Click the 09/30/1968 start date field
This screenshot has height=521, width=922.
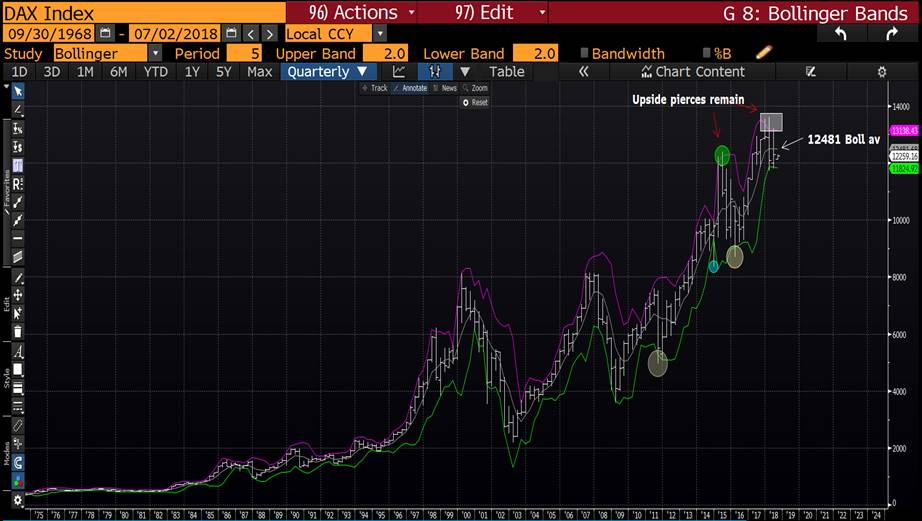(x=49, y=34)
